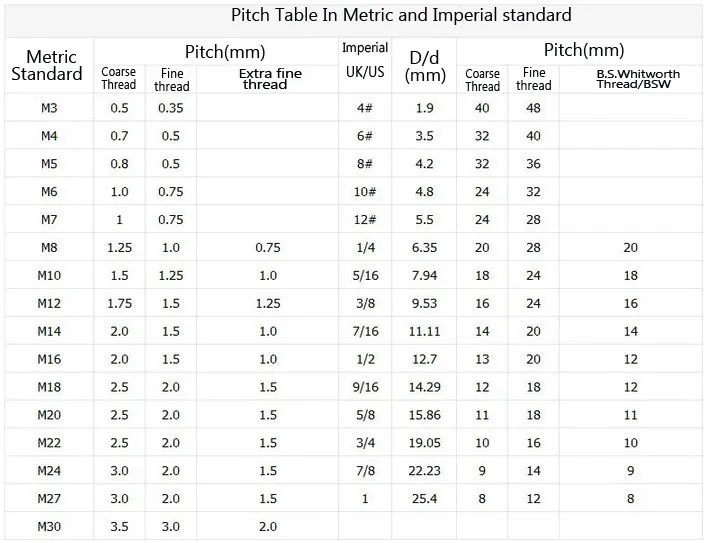Viewport: 709px width, 543px height.
Task: Click the Extra fine thread header
Action: pyautogui.click(x=270, y=79)
